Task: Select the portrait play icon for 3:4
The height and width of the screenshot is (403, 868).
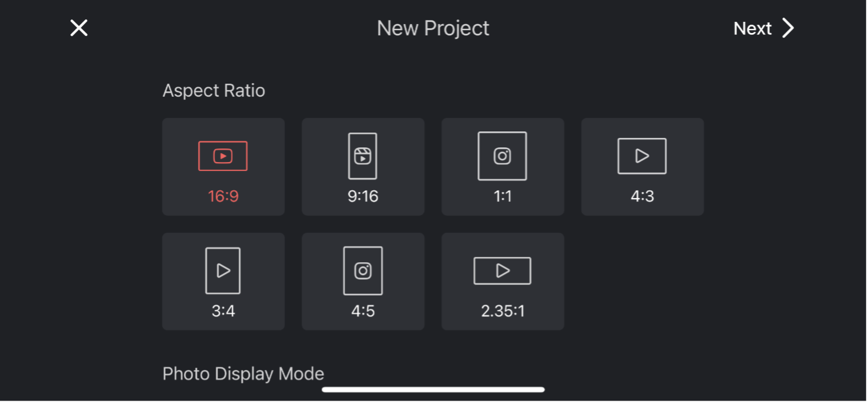Action: [x=223, y=270]
